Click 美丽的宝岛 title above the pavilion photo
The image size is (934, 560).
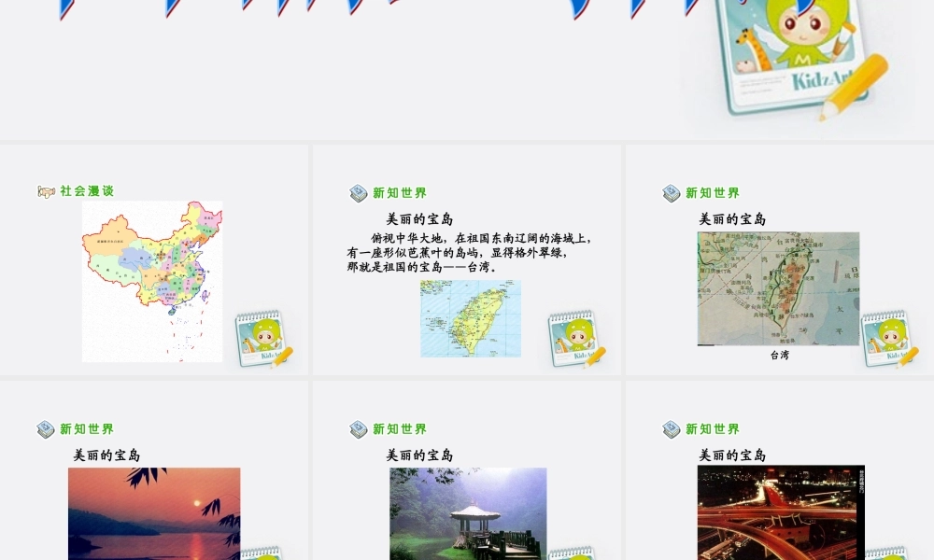tap(420, 455)
